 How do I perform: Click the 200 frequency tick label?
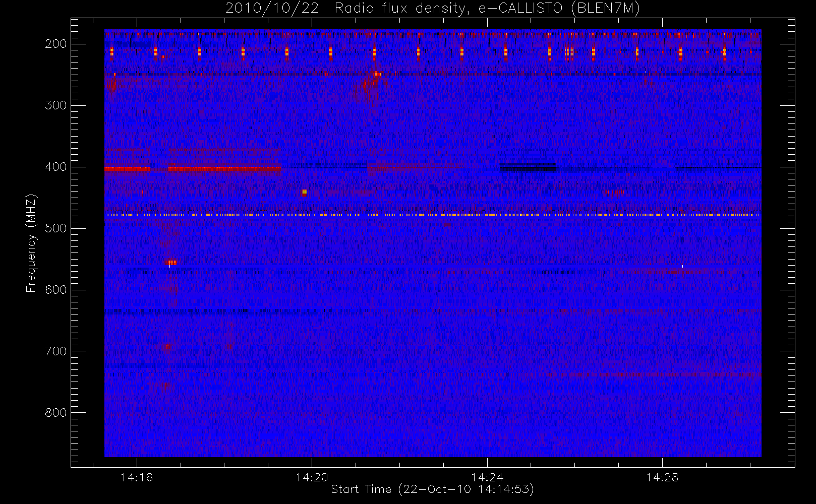click(56, 44)
